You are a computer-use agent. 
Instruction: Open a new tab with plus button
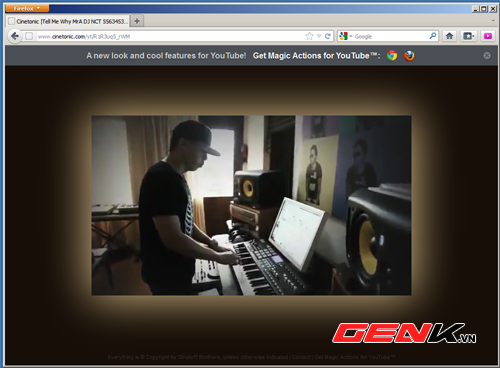(137, 21)
